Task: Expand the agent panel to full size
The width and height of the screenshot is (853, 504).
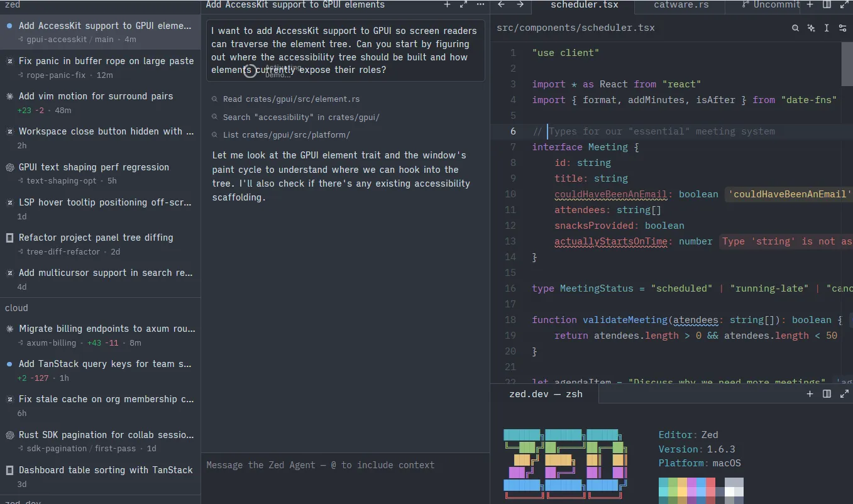Action: point(463,4)
